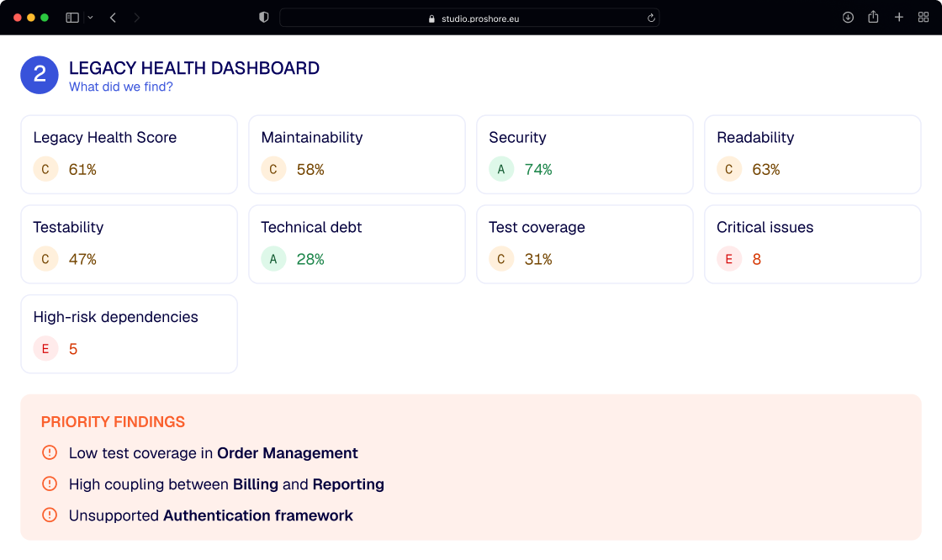Click the 28% Technical debt value
This screenshot has width=942, height=560.
click(310, 259)
